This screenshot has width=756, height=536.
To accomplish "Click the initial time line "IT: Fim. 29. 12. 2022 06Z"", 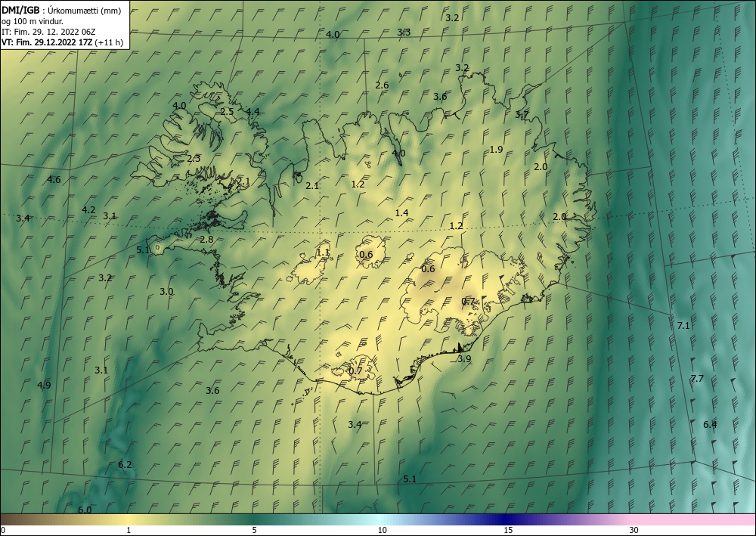I will coord(48,32).
